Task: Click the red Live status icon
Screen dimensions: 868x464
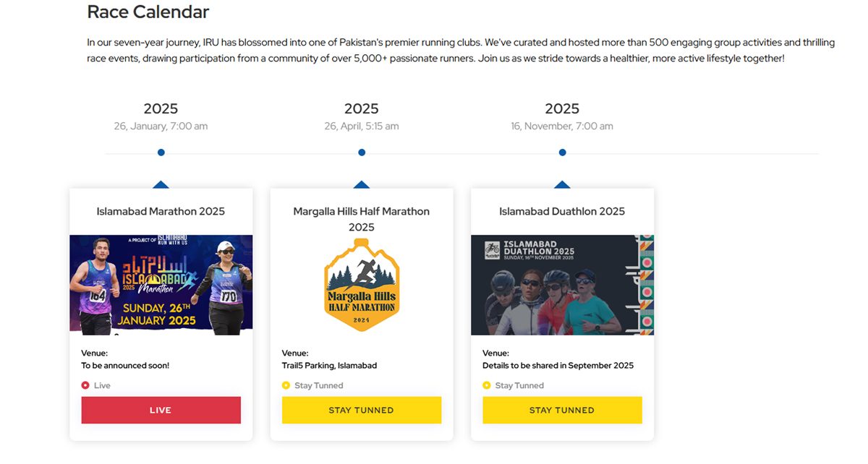Action: 85,385
